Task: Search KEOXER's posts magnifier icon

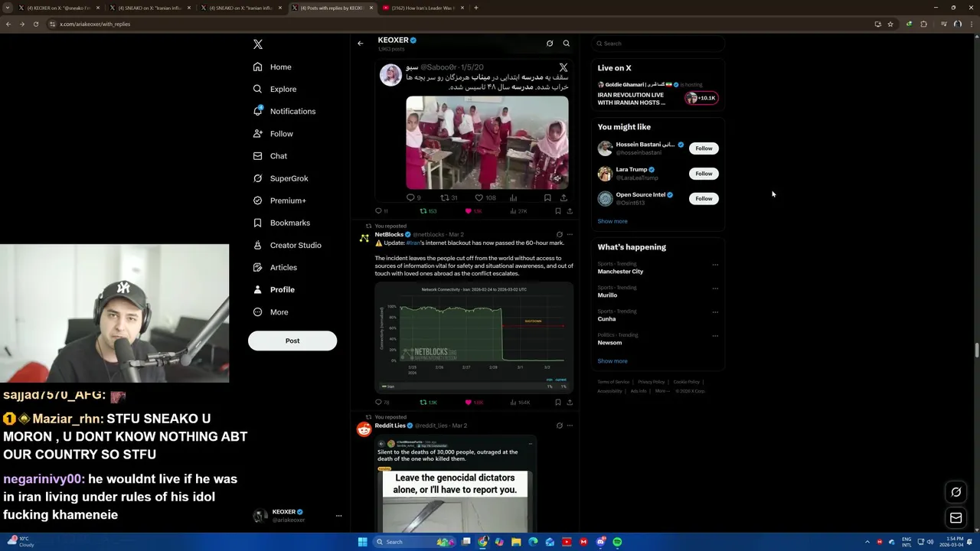Action: [x=567, y=44]
